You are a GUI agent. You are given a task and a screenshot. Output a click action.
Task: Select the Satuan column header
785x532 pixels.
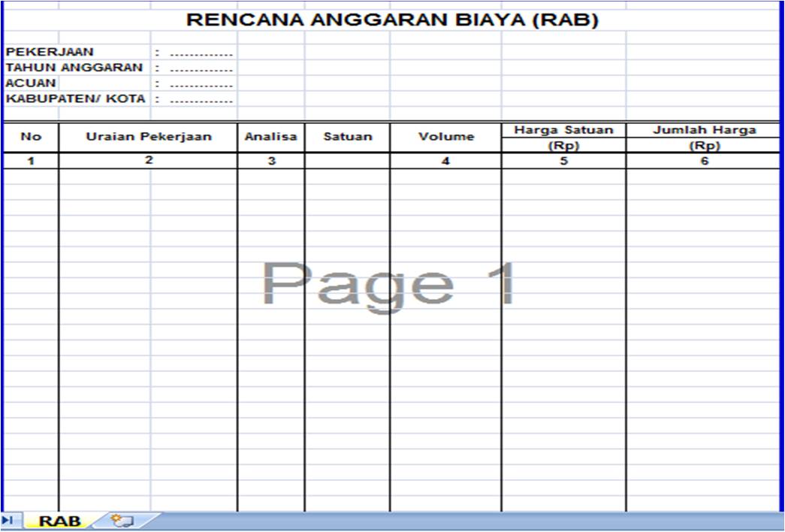346,137
